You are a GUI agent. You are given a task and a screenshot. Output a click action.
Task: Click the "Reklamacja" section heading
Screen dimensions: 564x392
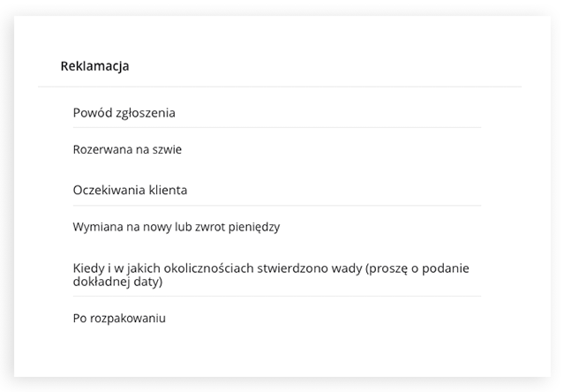(94, 66)
